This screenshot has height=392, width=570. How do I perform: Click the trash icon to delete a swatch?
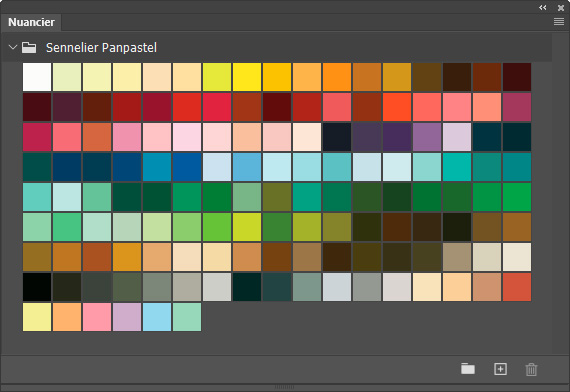[x=531, y=369]
